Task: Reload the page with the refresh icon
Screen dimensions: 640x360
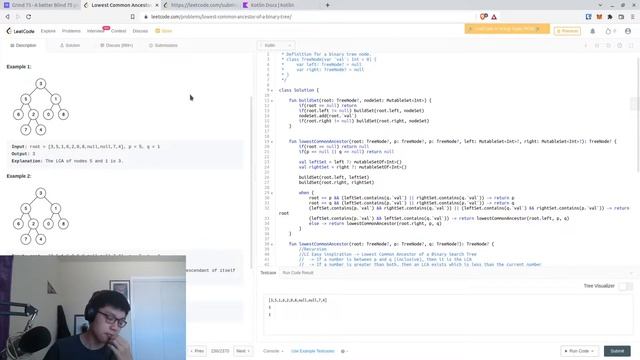Action: click(29, 17)
